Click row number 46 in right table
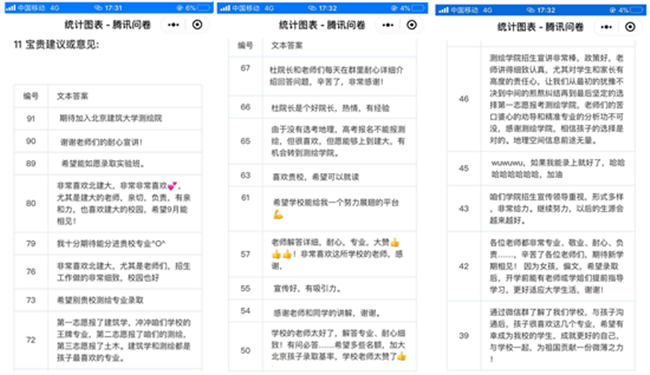The width and height of the screenshot is (650, 375). [x=463, y=99]
